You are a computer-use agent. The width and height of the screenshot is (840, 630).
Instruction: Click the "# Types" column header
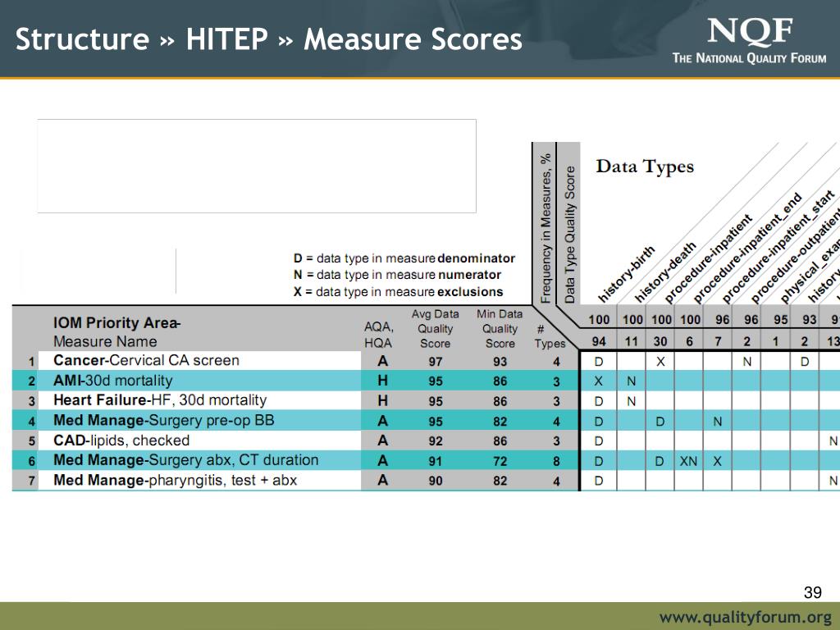pos(550,337)
